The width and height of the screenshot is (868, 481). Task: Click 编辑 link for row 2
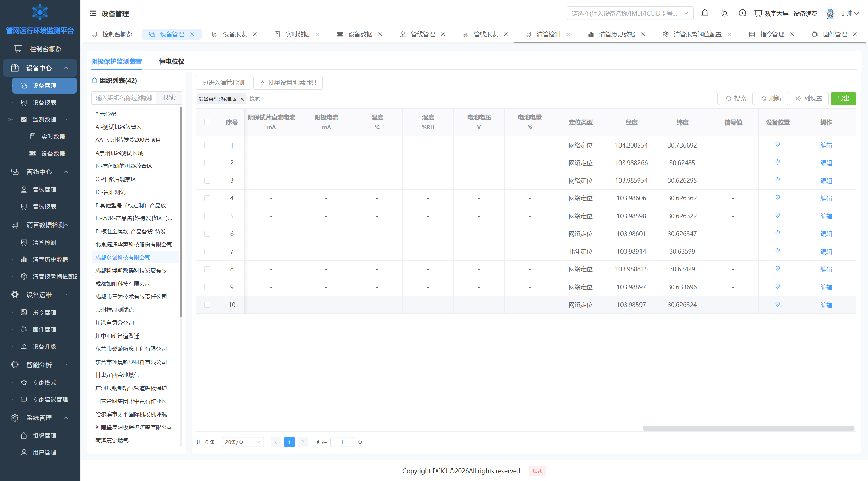tap(826, 163)
